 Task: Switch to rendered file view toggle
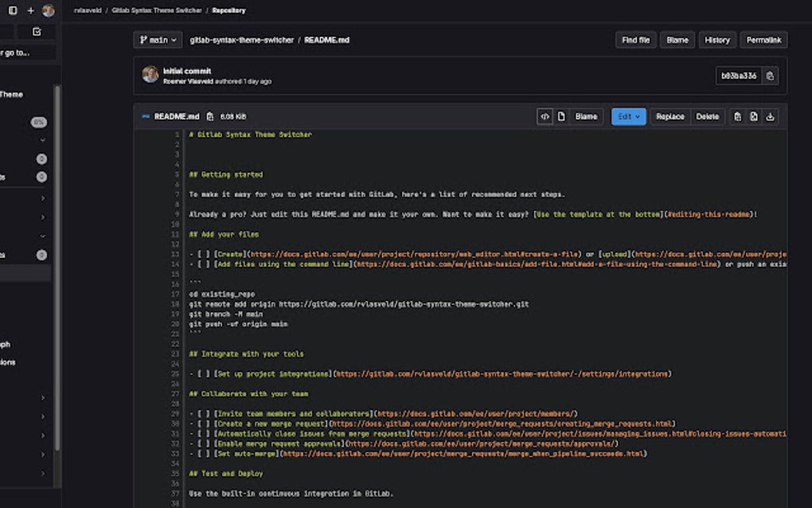[x=561, y=116]
